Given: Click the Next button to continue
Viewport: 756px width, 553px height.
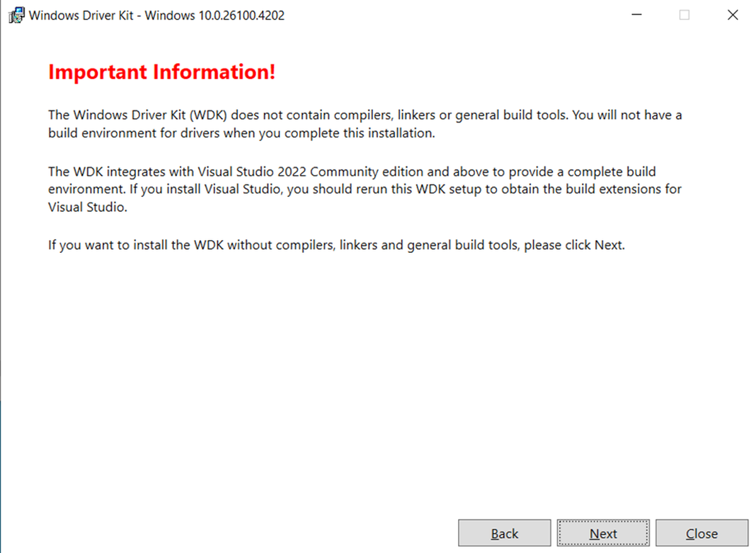Looking at the screenshot, I should 603,533.
